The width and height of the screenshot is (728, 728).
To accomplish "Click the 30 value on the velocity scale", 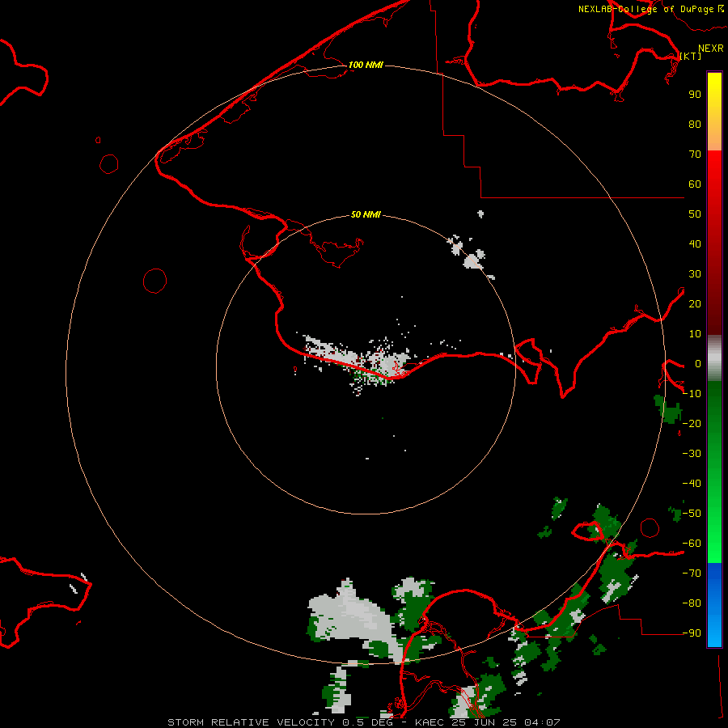I will [695, 274].
